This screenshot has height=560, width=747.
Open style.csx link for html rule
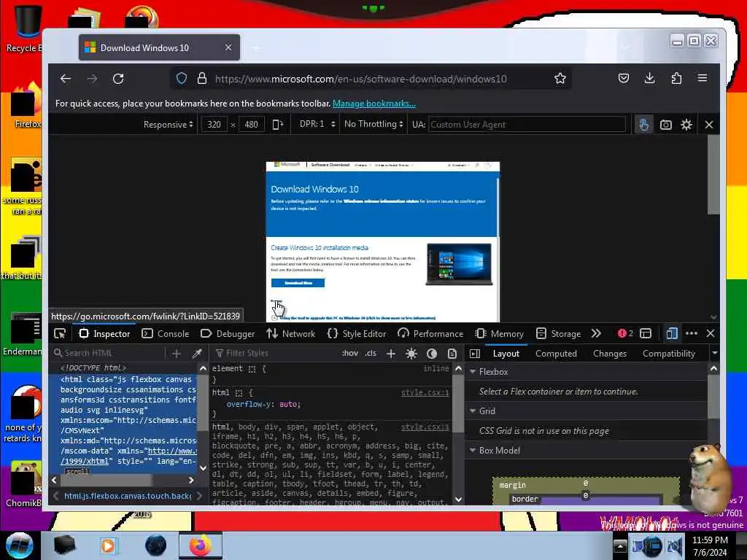[425, 392]
